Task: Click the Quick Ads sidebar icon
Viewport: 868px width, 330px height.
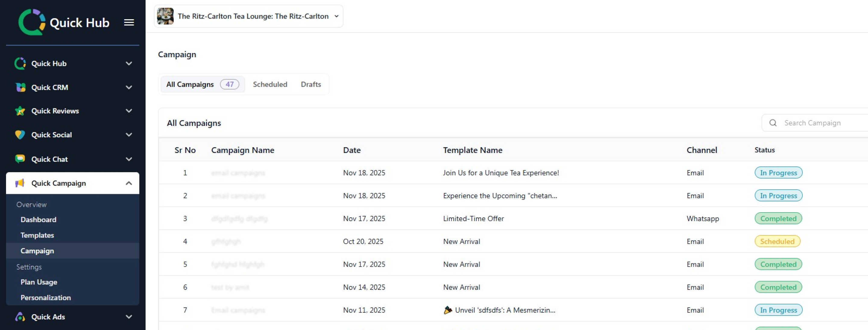Action: pyautogui.click(x=20, y=316)
